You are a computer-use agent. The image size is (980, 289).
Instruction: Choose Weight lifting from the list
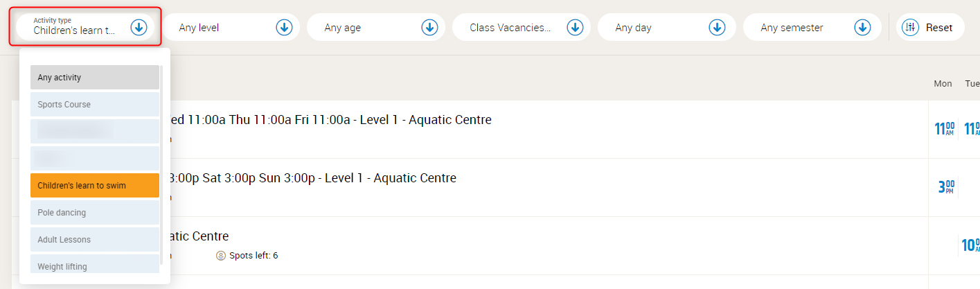pos(95,265)
